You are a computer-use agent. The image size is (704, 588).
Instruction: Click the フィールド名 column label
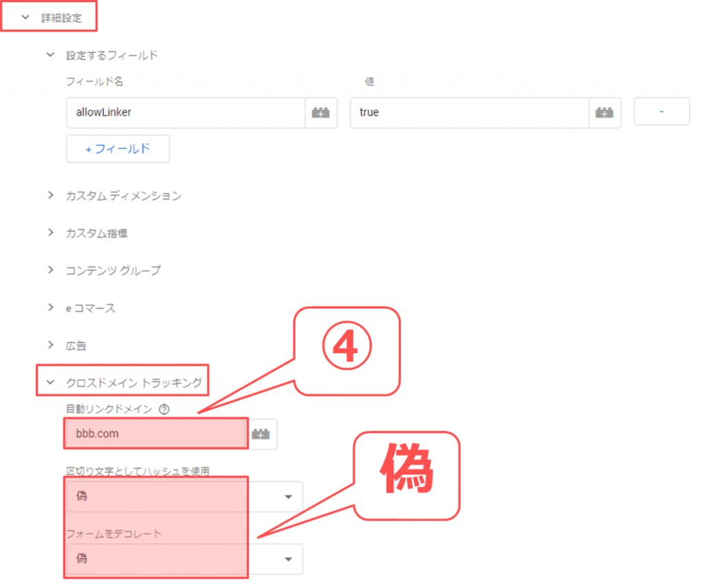point(94,82)
